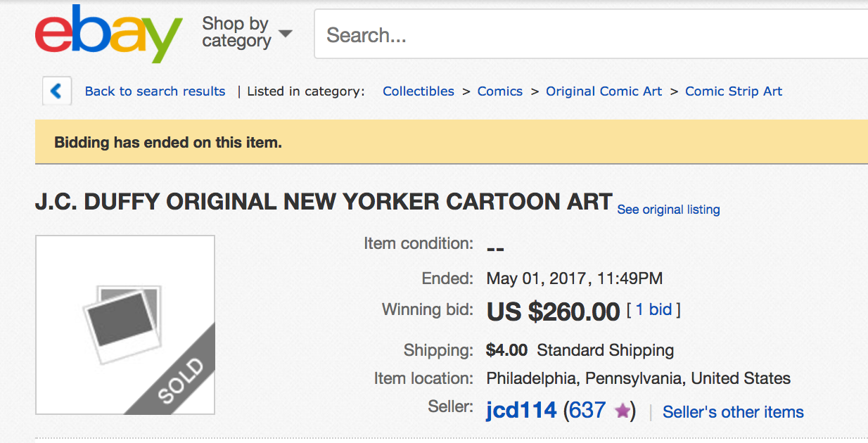Open the Comic Strip Art category
This screenshot has height=443, width=868.
coord(734,91)
